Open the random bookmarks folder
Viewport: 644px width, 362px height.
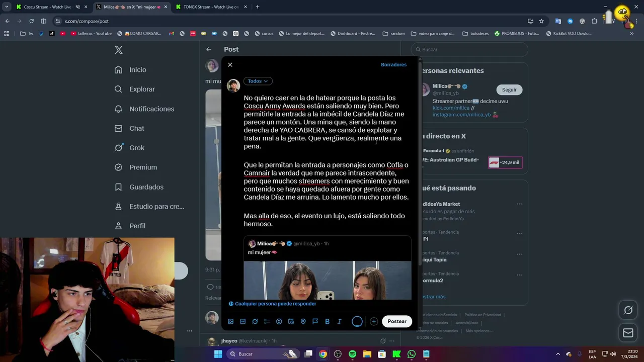(393, 34)
